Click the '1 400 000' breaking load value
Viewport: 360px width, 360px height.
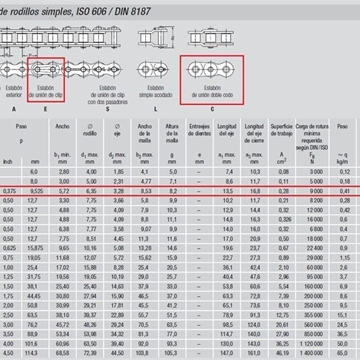(x=312, y=353)
